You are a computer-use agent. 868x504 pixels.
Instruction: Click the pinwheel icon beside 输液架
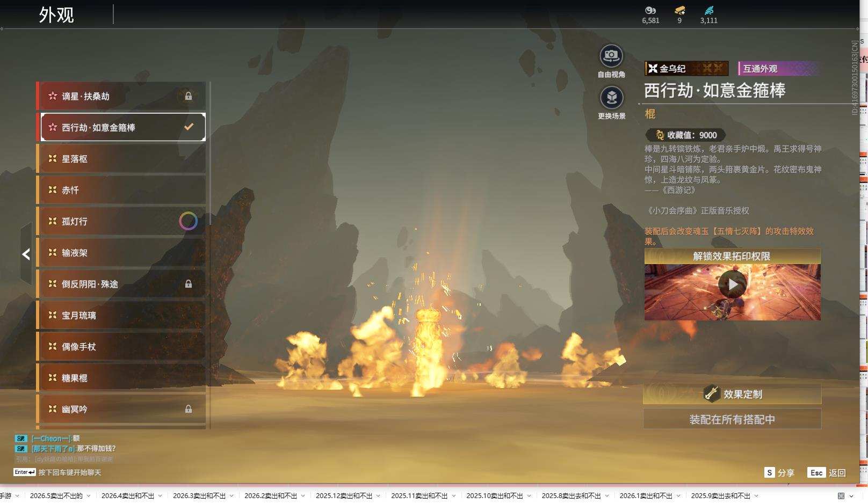click(53, 253)
